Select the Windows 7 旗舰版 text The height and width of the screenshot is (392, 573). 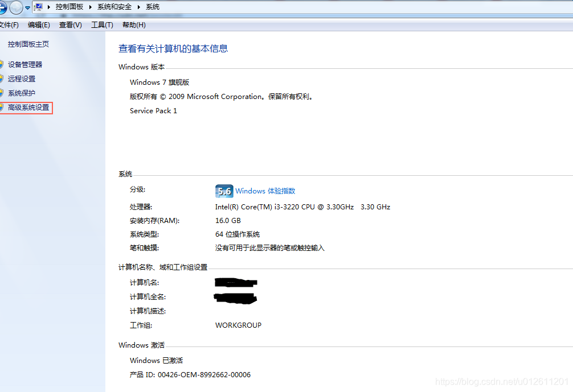(x=159, y=82)
